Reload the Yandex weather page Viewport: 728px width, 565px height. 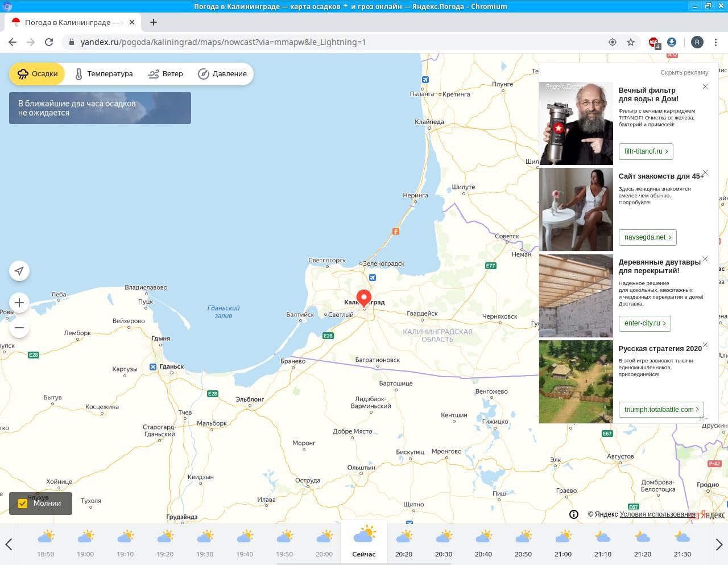coord(49,42)
